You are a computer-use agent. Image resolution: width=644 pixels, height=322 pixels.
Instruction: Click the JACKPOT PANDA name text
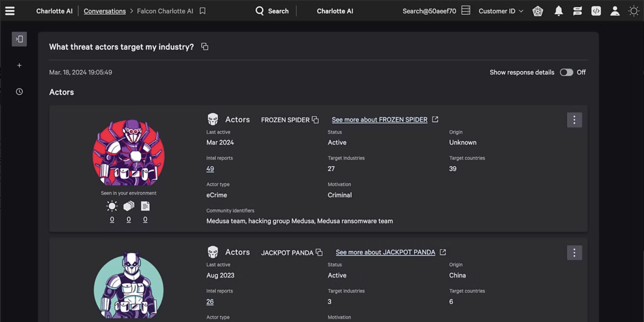tap(287, 253)
